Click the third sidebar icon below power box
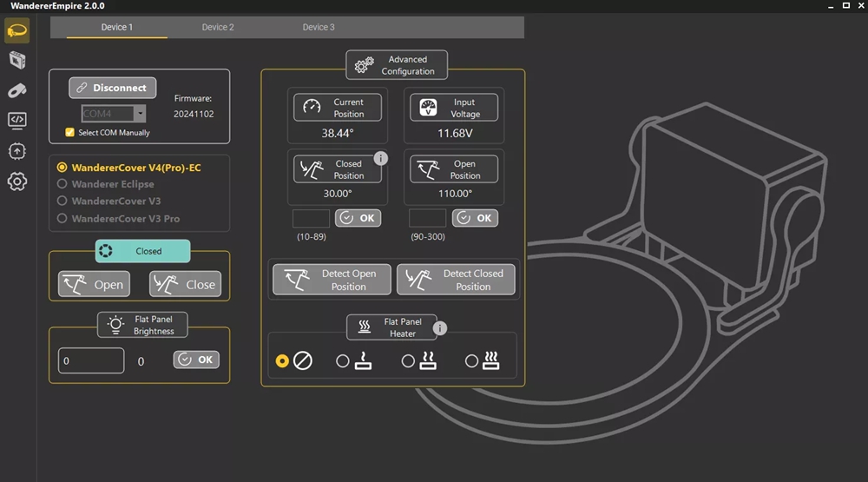The image size is (868, 482). point(17,90)
